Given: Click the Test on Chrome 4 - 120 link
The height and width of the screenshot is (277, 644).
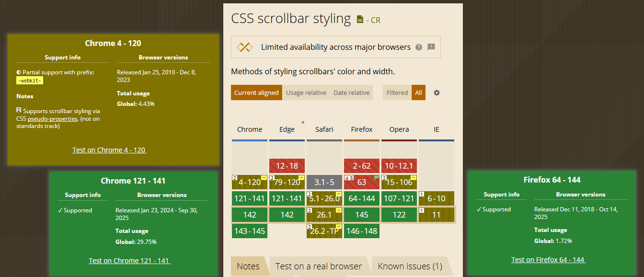Looking at the screenshot, I should [109, 150].
